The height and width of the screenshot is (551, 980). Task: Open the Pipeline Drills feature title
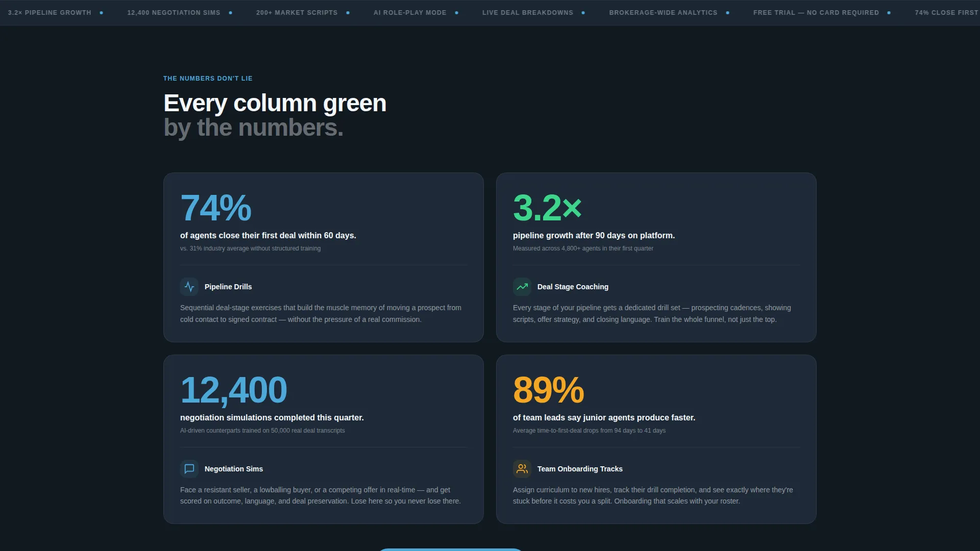228,287
